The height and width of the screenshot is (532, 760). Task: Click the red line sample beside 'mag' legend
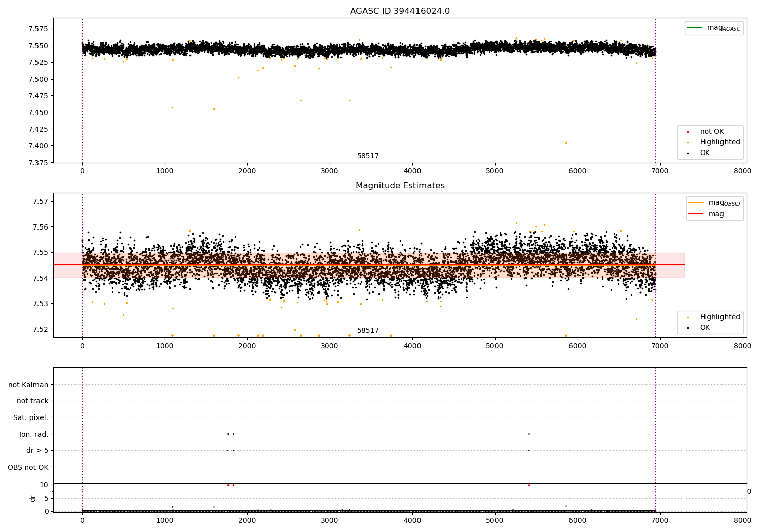pyautogui.click(x=696, y=214)
